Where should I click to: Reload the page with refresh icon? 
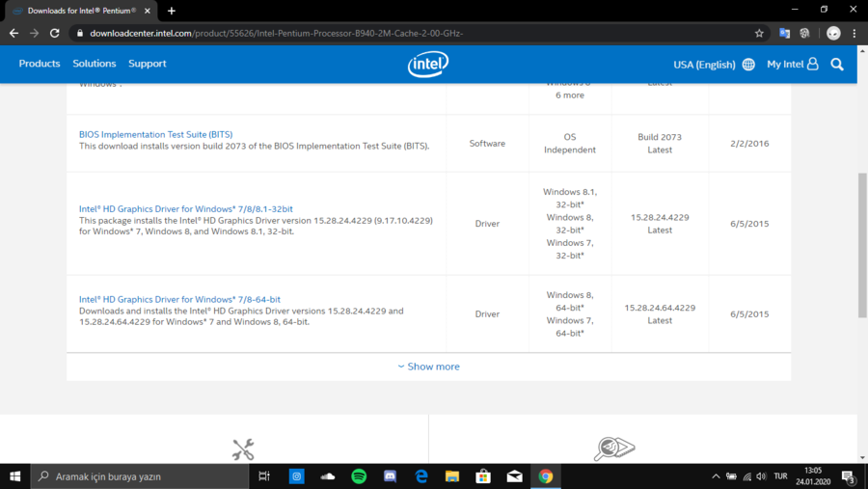pyautogui.click(x=54, y=33)
